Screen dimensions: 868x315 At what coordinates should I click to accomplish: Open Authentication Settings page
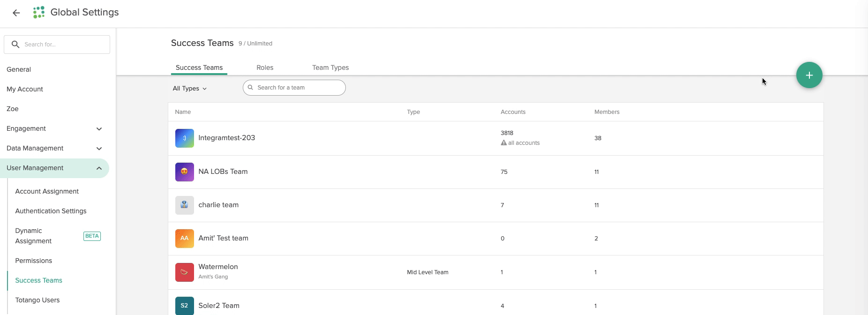(x=51, y=211)
